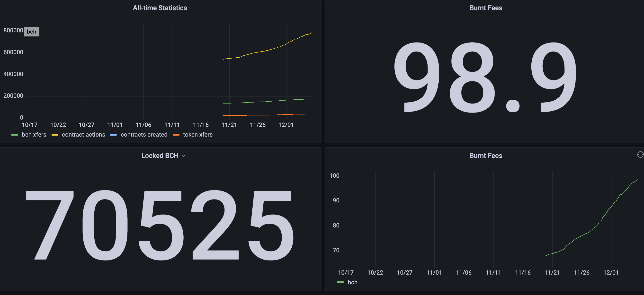
Task: Click the 10/22 date in Burnt Fees chart
Action: 375,273
